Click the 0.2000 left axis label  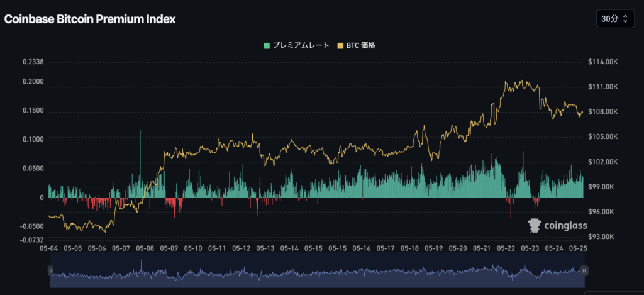click(34, 81)
